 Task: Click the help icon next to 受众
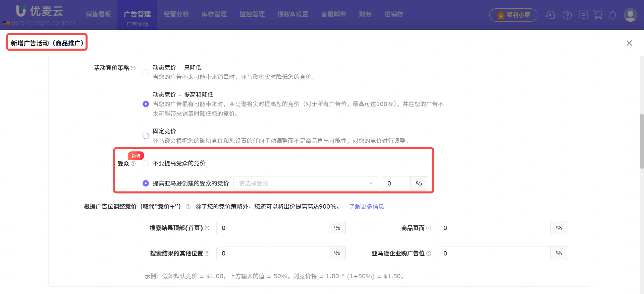[133, 163]
